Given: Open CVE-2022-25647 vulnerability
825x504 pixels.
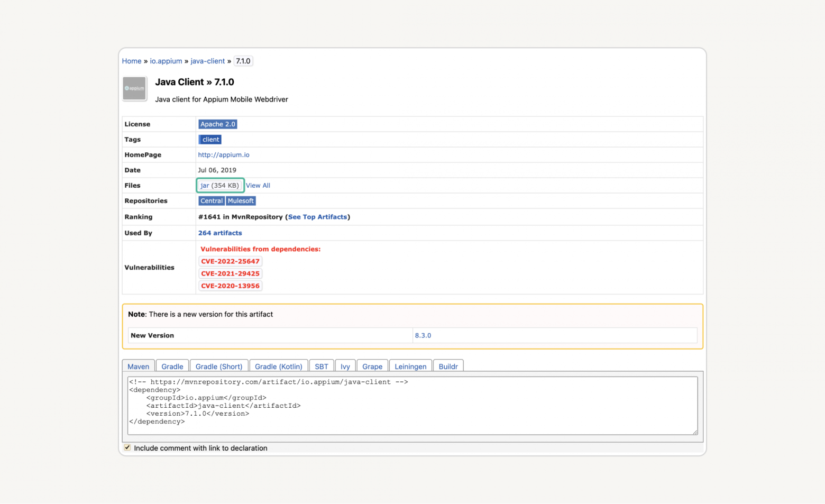Looking at the screenshot, I should (231, 261).
